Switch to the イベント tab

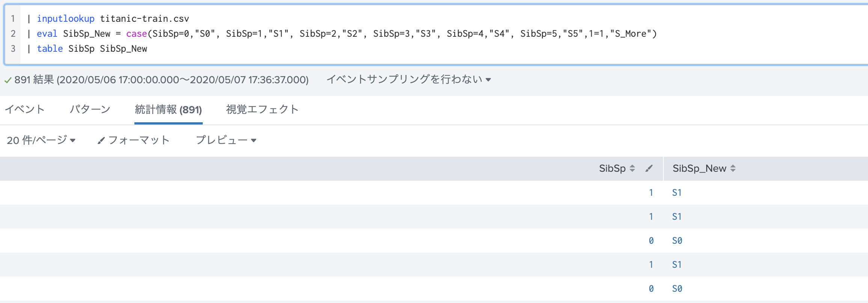pos(24,109)
